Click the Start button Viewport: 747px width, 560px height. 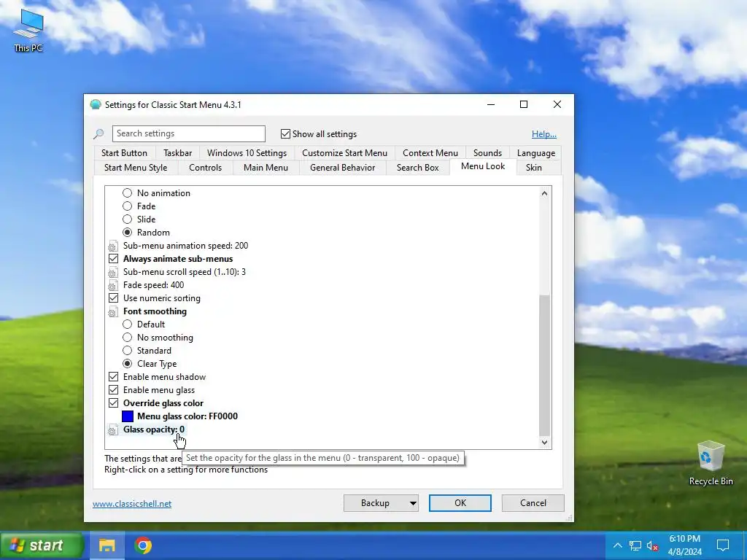tap(42, 545)
